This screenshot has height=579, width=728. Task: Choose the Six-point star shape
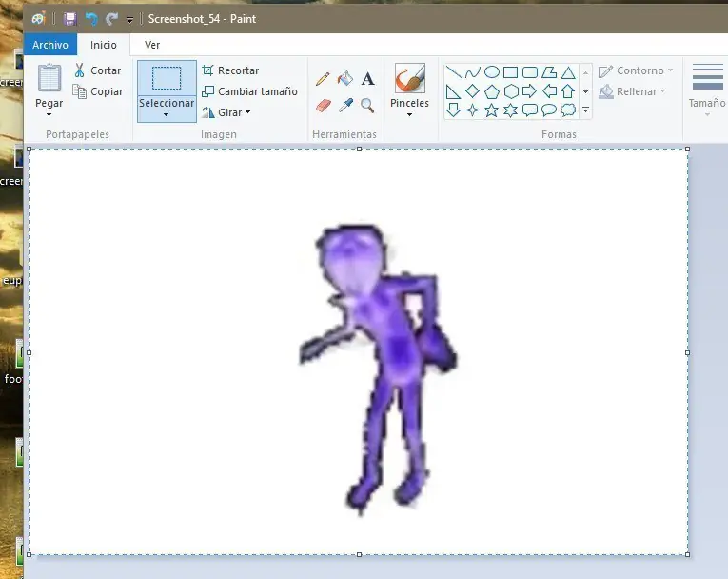pyautogui.click(x=511, y=110)
